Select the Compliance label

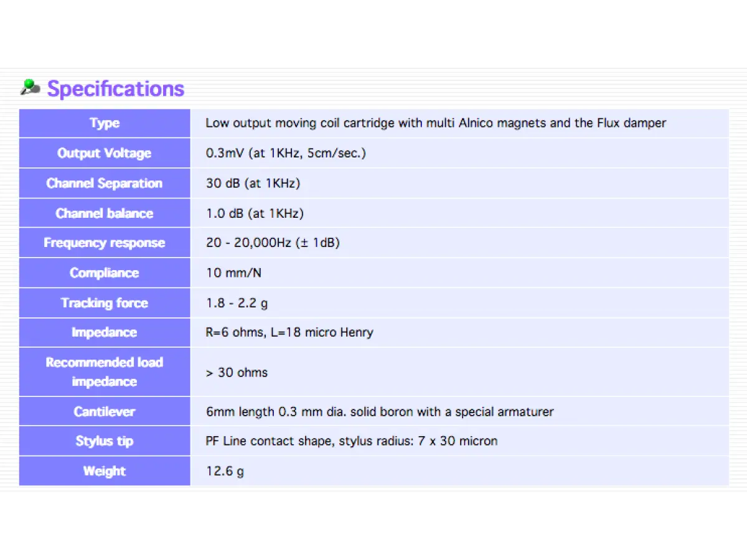pyautogui.click(x=105, y=273)
